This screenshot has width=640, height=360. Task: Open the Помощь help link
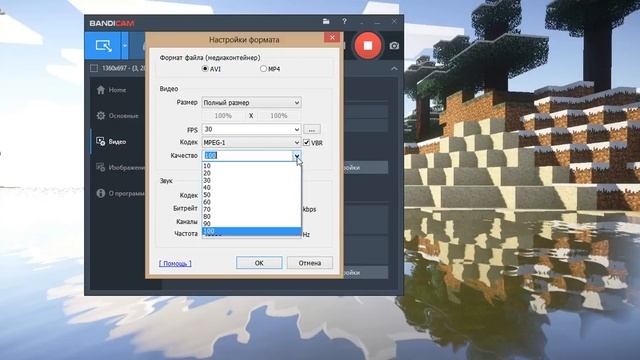coord(175,263)
